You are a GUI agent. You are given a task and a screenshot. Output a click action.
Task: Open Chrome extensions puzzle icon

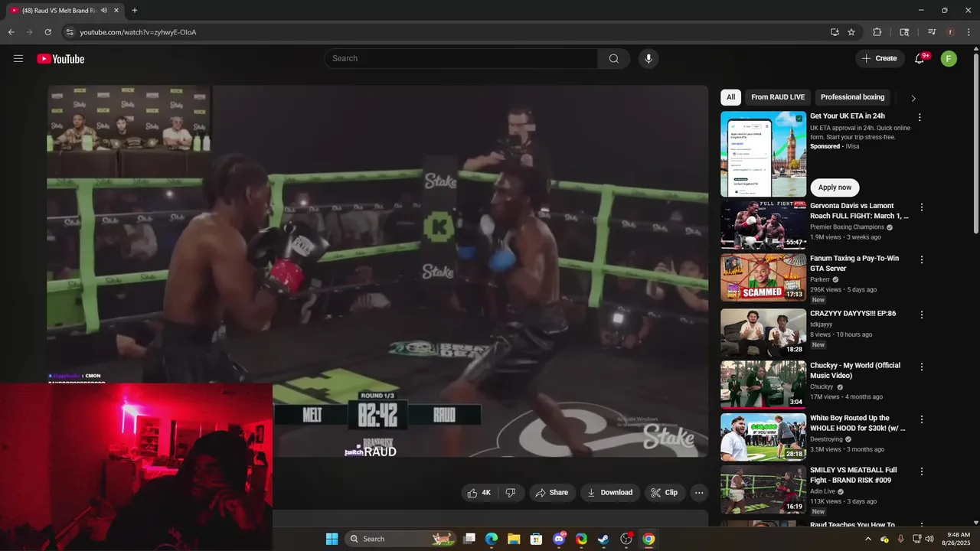877,32
